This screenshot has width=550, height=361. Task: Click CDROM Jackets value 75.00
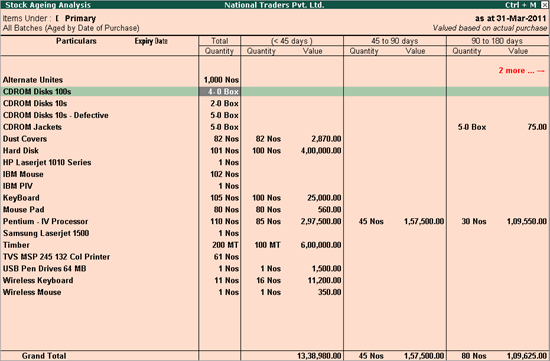point(537,127)
